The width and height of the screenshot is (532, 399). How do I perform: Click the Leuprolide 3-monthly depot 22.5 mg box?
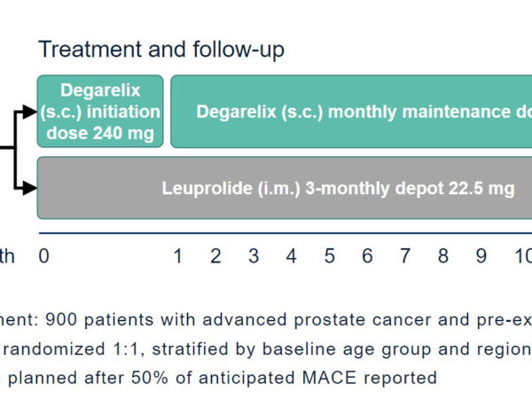click(285, 188)
